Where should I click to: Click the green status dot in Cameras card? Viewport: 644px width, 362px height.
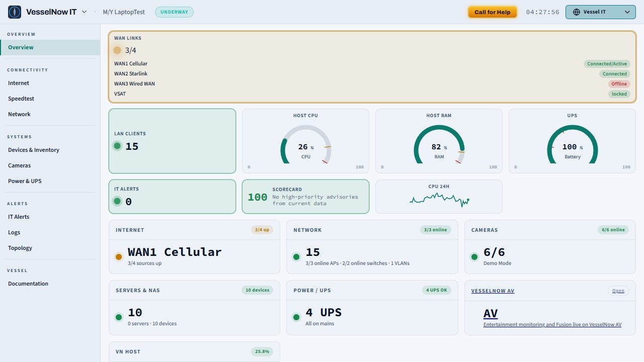474,257
